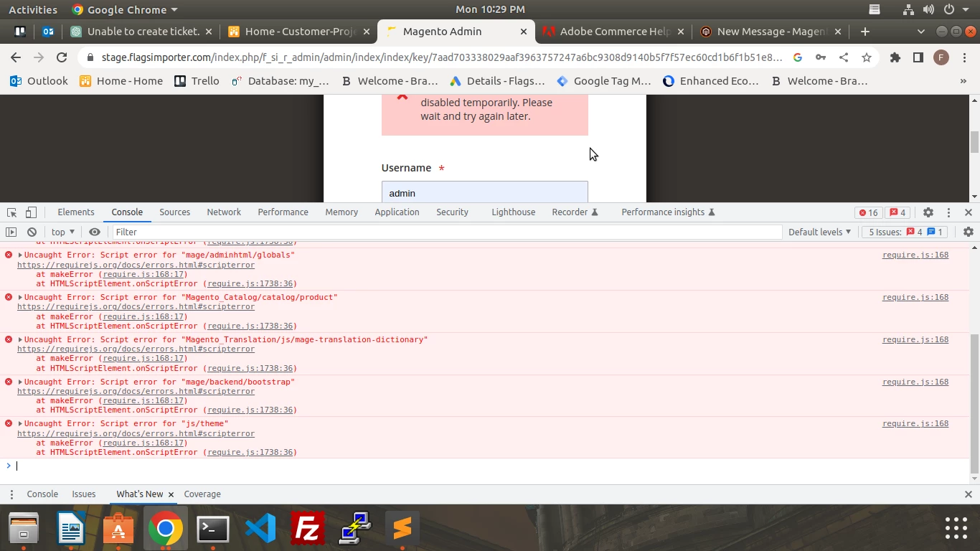This screenshot has height=551, width=980.
Task: Open console settings gear icon
Action: pos(969,232)
